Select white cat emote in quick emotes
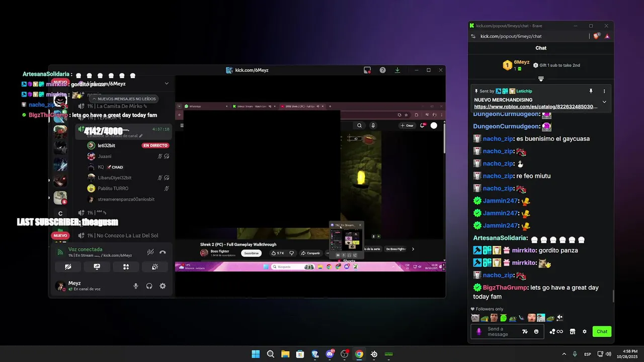The width and height of the screenshot is (644, 362). pos(475,318)
